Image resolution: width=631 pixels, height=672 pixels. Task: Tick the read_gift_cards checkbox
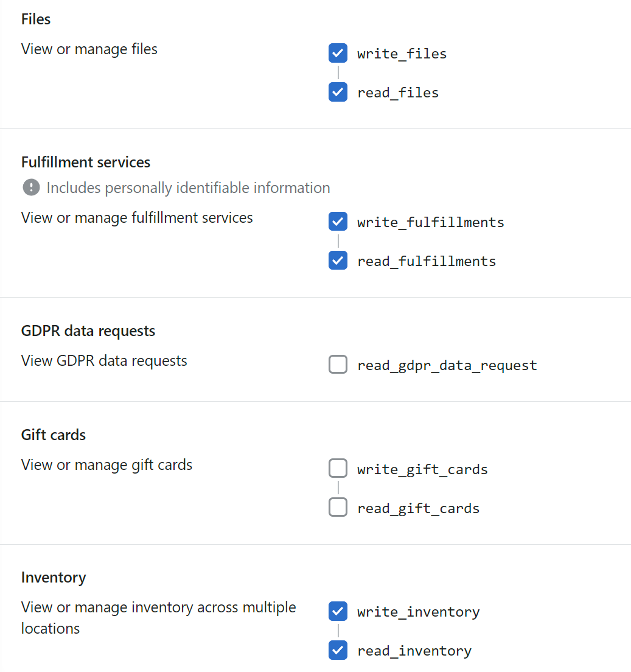338,508
